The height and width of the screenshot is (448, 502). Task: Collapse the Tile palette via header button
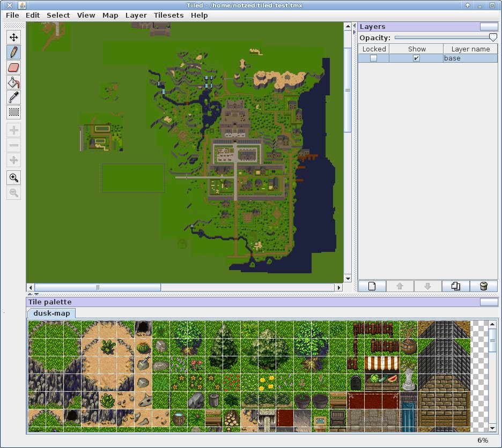click(x=489, y=302)
